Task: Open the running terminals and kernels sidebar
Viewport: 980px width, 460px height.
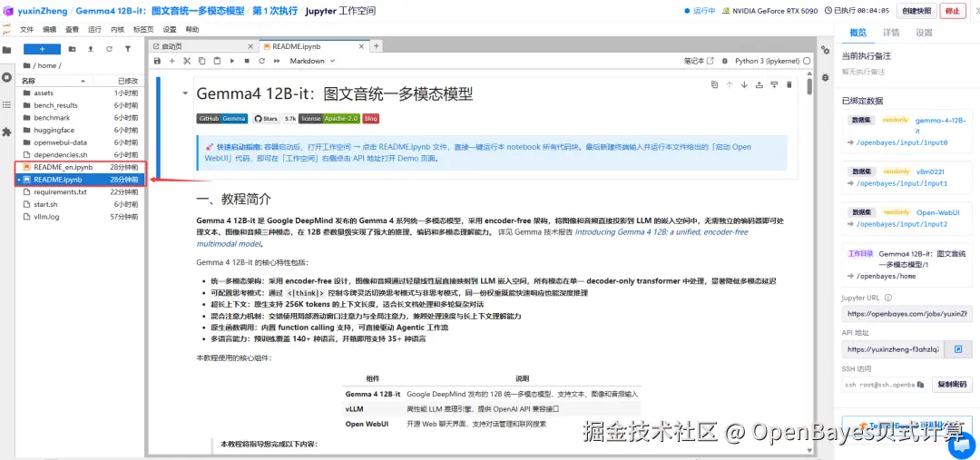Action: tap(7, 77)
